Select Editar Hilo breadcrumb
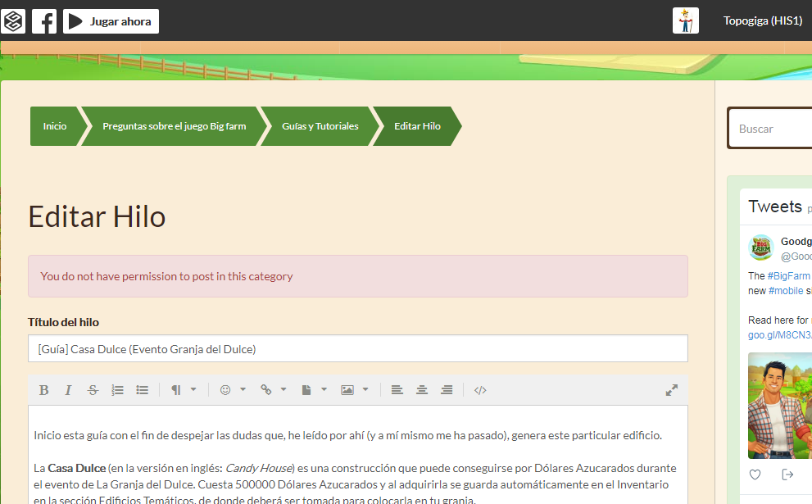The width and height of the screenshot is (812, 504). coord(417,126)
